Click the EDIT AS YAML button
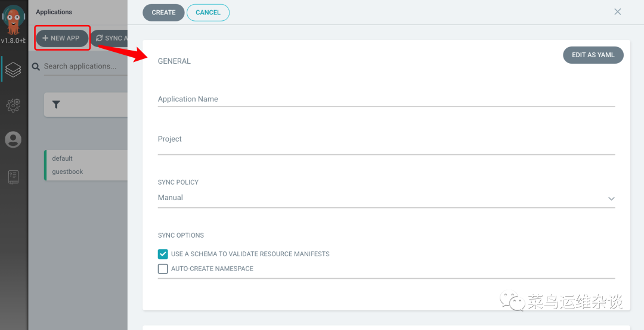The height and width of the screenshot is (330, 644). tap(593, 55)
